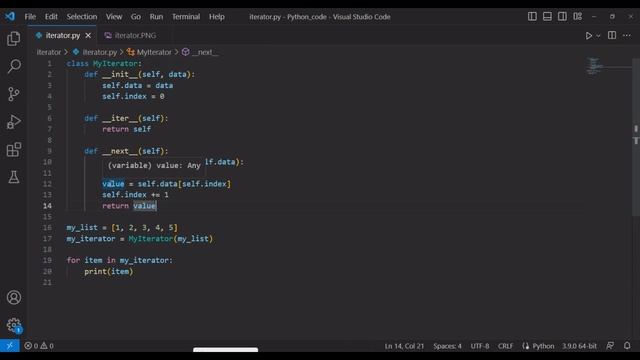
Task: Change encoding via UTF-8
Action: (480, 346)
